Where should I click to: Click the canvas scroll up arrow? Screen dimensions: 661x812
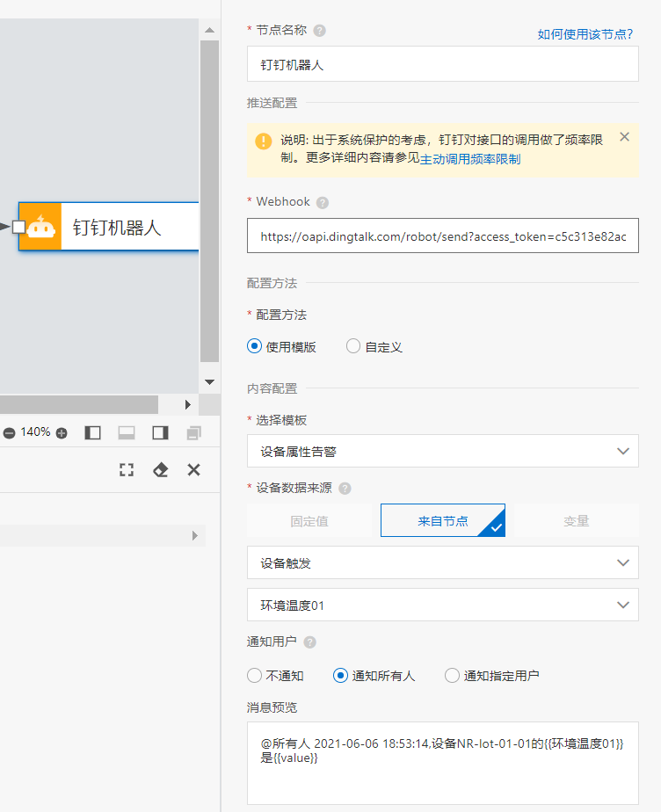click(x=210, y=30)
